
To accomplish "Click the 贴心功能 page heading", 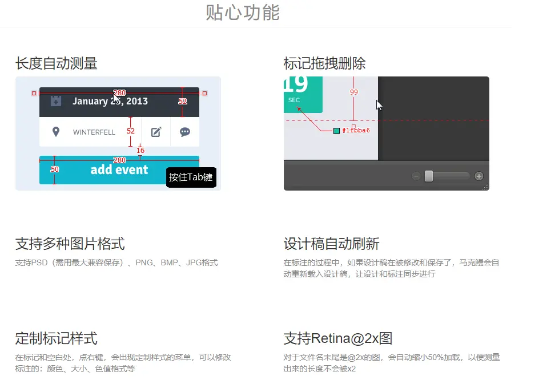I will coord(243,13).
